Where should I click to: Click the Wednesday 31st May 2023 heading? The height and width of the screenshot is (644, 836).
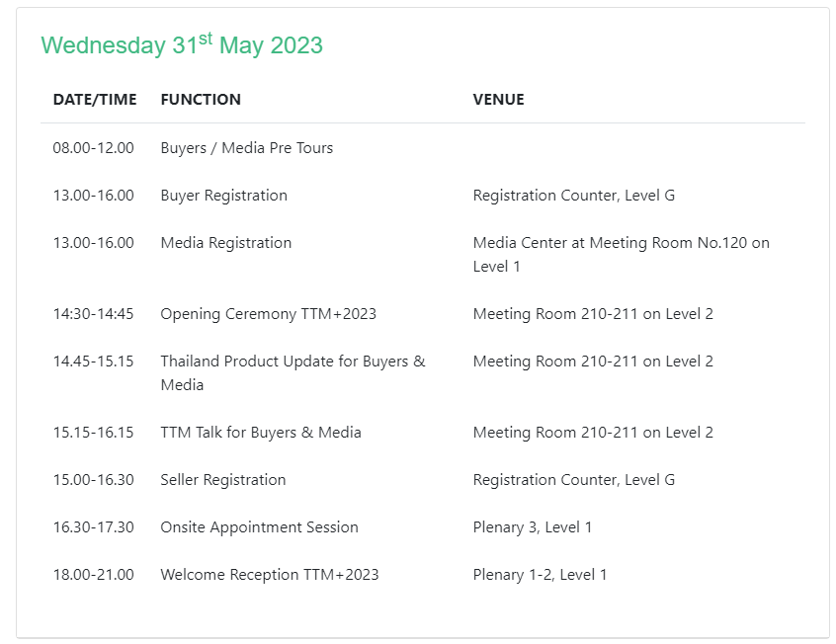182,44
